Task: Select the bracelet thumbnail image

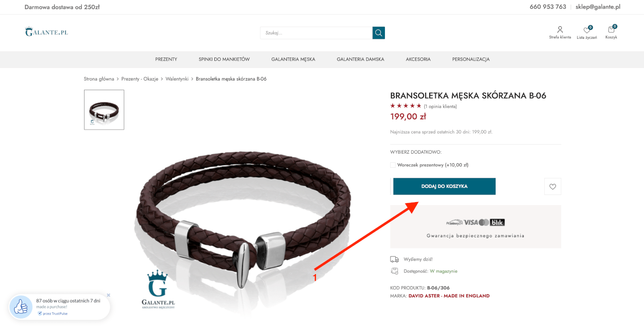Action: [104, 110]
